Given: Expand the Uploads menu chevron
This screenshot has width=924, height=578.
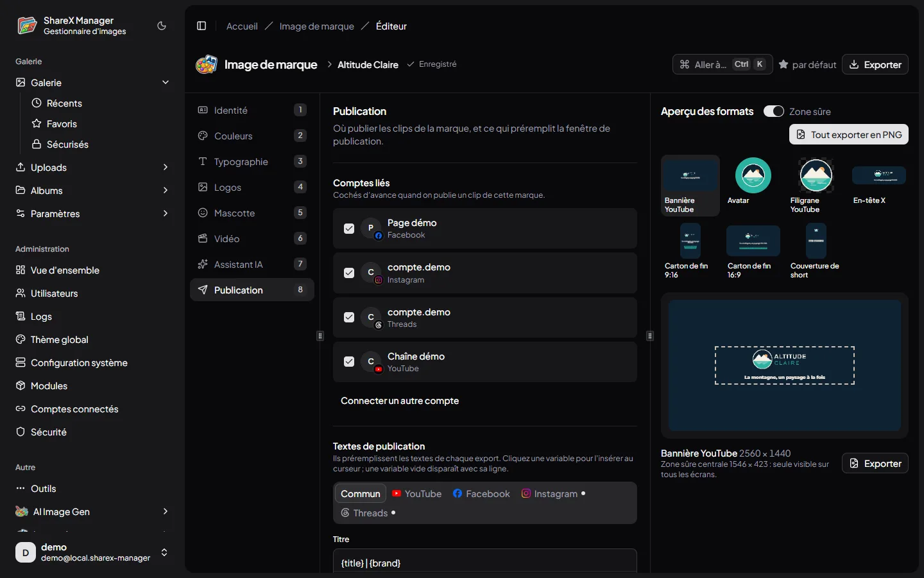Looking at the screenshot, I should coord(166,167).
